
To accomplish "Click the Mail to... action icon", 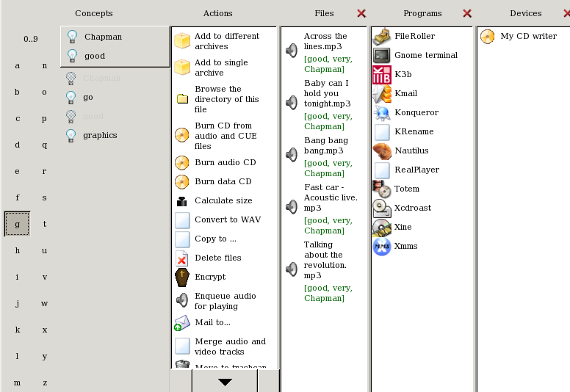I will (x=182, y=322).
